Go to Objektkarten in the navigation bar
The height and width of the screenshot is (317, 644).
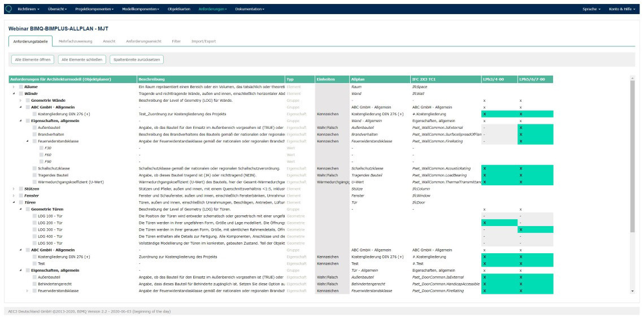pyautogui.click(x=179, y=9)
